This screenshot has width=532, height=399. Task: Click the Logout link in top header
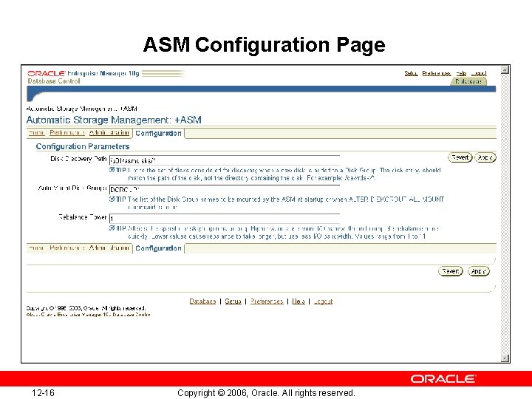click(479, 73)
